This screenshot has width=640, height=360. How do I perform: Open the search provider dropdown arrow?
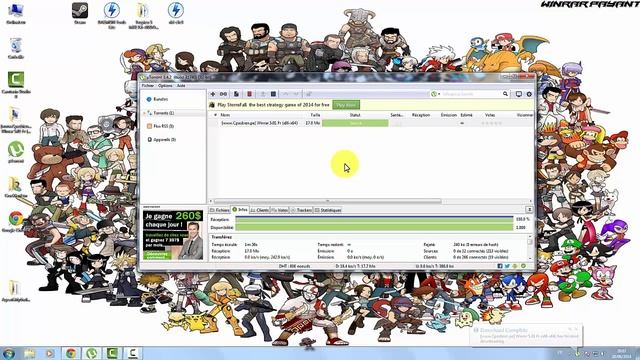coord(439,94)
